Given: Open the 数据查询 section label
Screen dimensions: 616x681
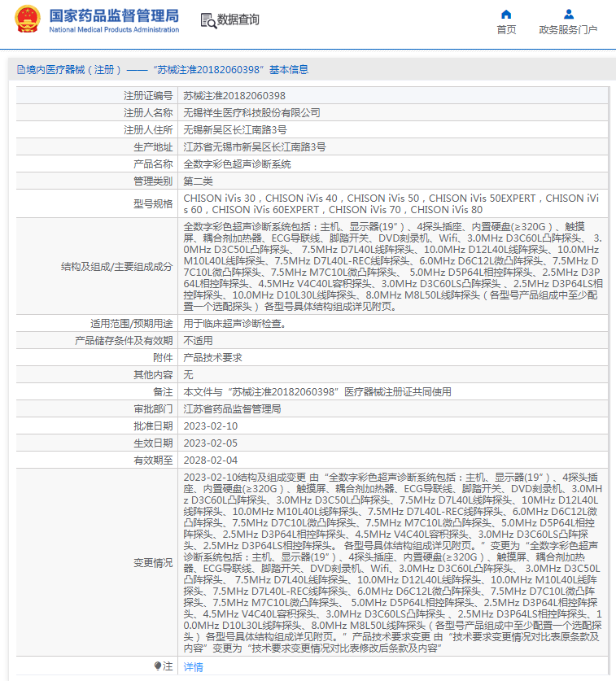Looking at the screenshot, I should coord(238,20).
